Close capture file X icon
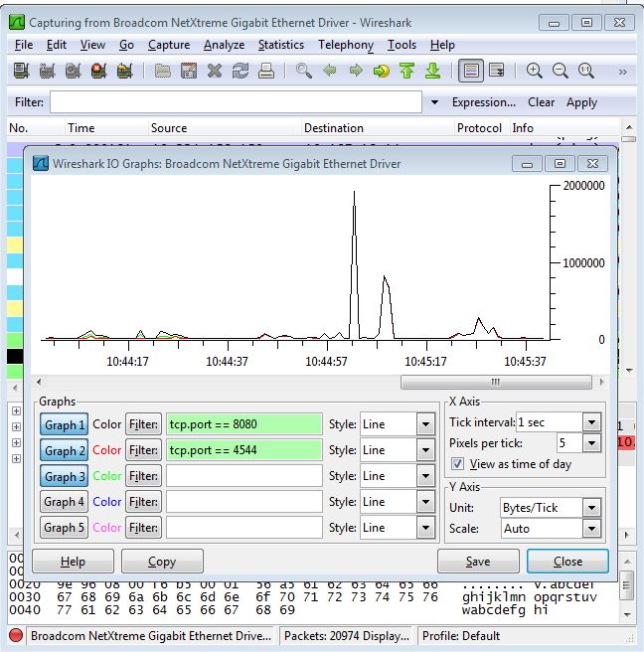This screenshot has height=652, width=644. click(x=215, y=71)
